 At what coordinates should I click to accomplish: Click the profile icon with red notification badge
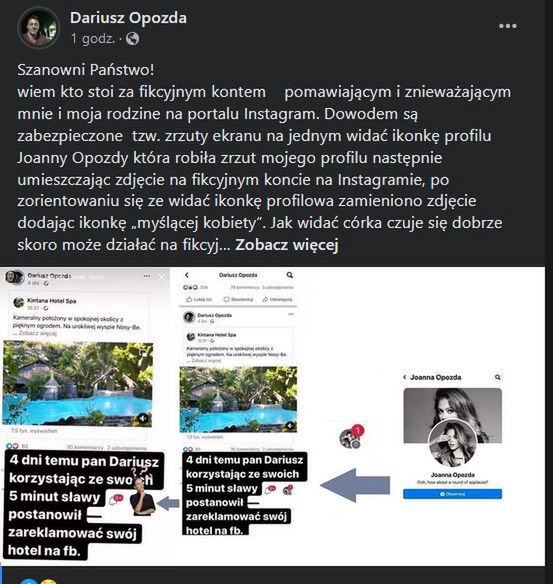point(351,436)
